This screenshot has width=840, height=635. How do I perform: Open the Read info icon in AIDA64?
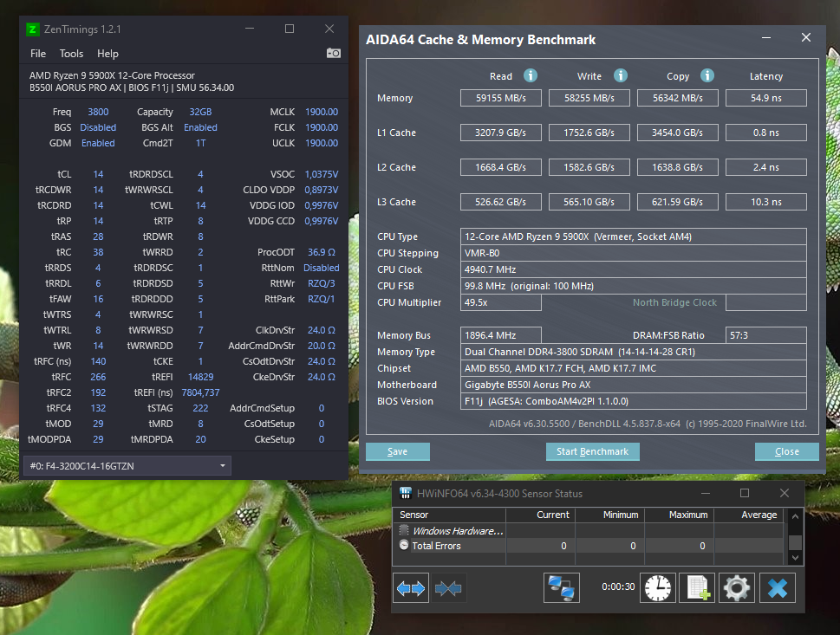(x=531, y=75)
